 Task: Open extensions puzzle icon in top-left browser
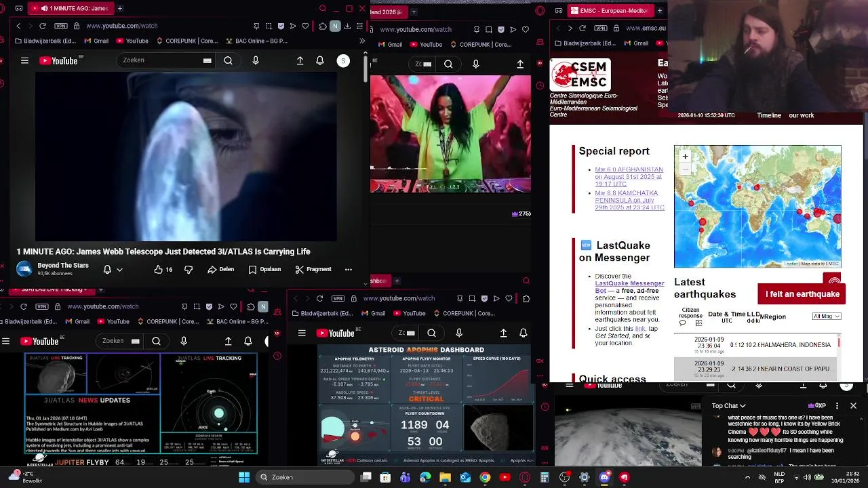pyautogui.click(x=323, y=26)
